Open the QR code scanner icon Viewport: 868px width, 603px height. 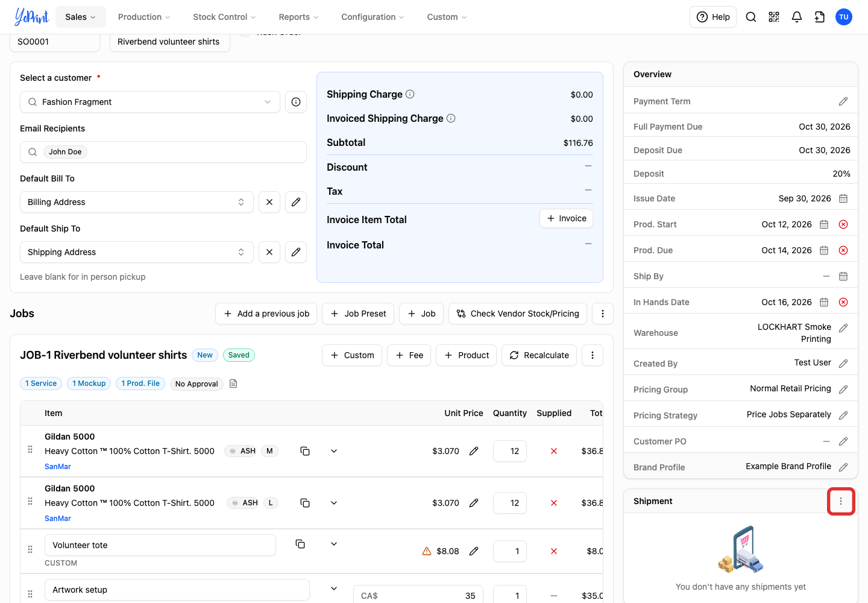pyautogui.click(x=774, y=17)
